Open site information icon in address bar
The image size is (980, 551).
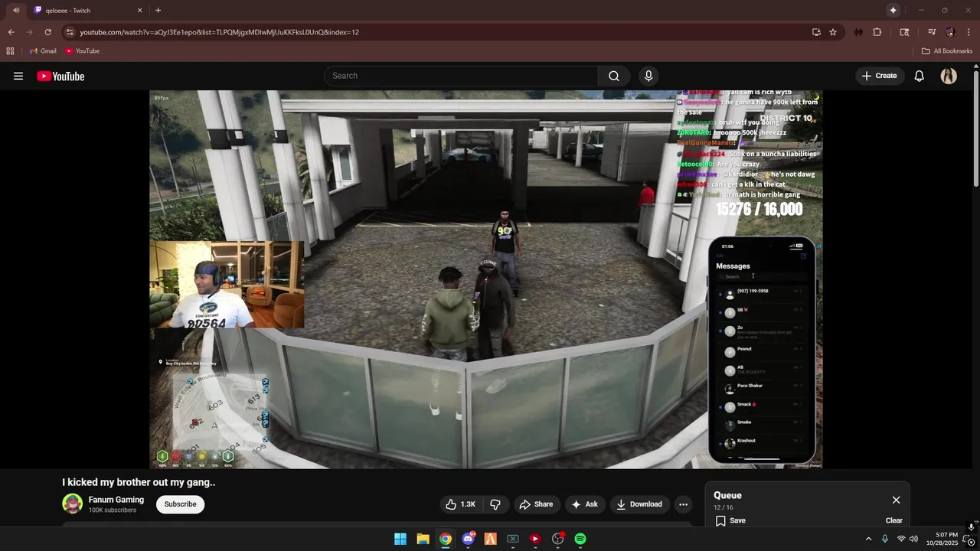pyautogui.click(x=70, y=32)
